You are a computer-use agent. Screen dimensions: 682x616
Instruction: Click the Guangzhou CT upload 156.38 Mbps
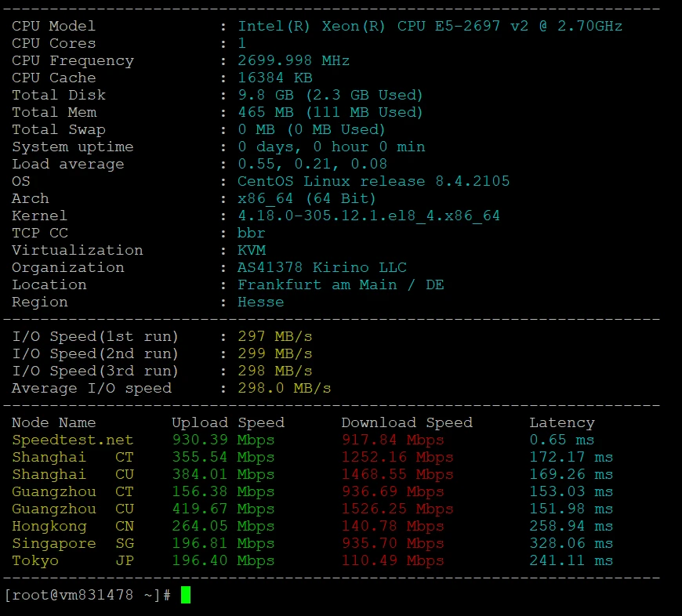[223, 491]
